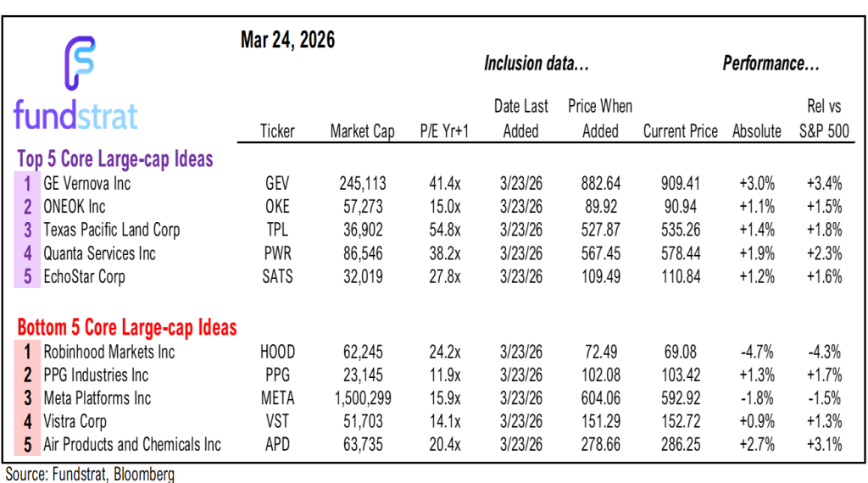Click the GEV ticker symbol

[278, 183]
